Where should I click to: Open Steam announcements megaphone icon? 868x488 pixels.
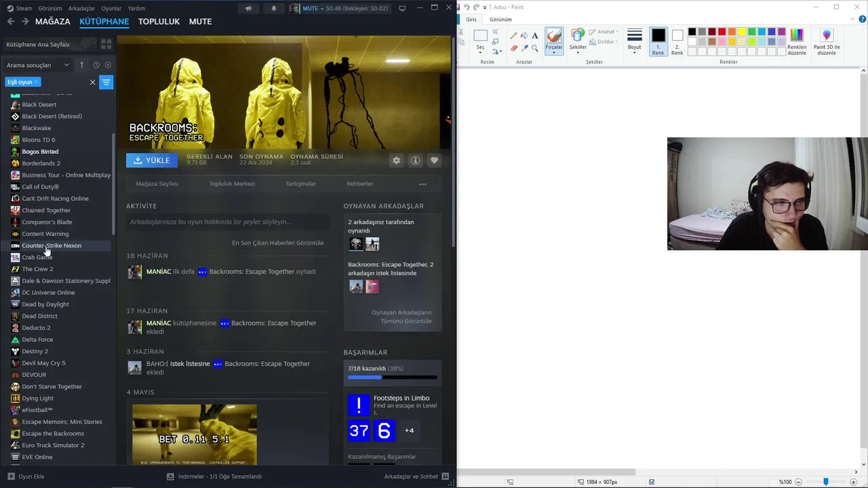click(248, 8)
